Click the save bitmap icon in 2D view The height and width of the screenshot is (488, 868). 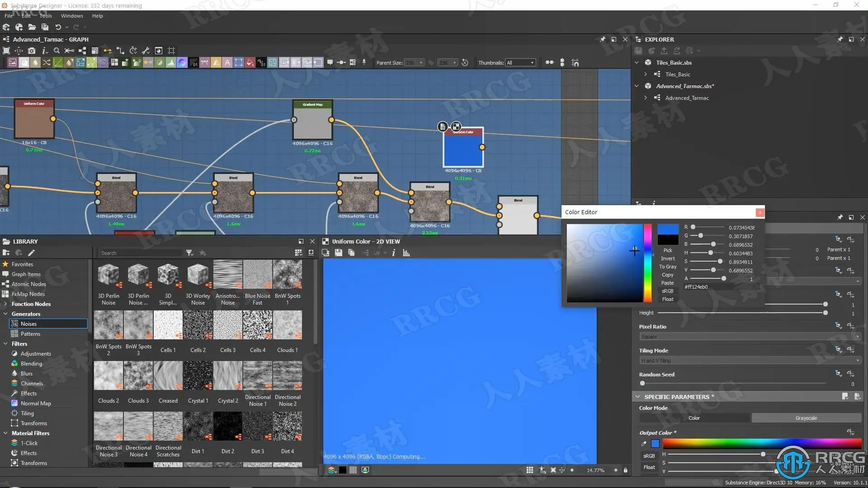[x=338, y=253]
